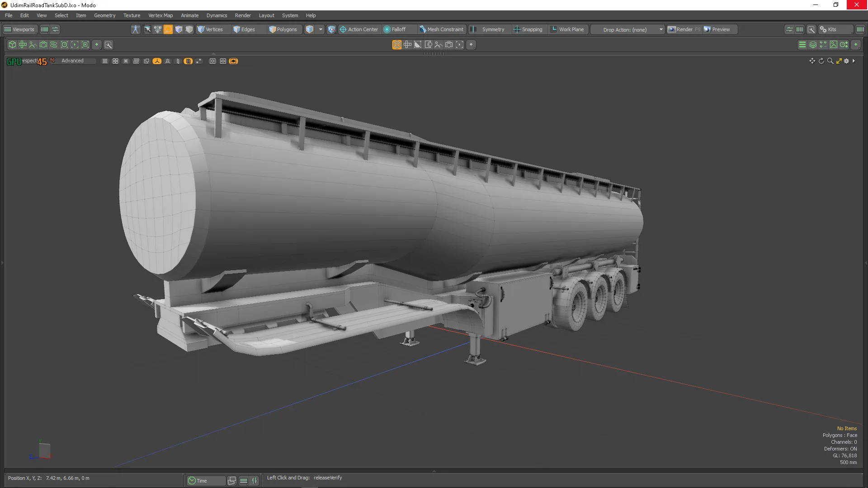This screenshot has width=868, height=488.
Task: Open the green layers stack icon at right
Action: click(813, 45)
